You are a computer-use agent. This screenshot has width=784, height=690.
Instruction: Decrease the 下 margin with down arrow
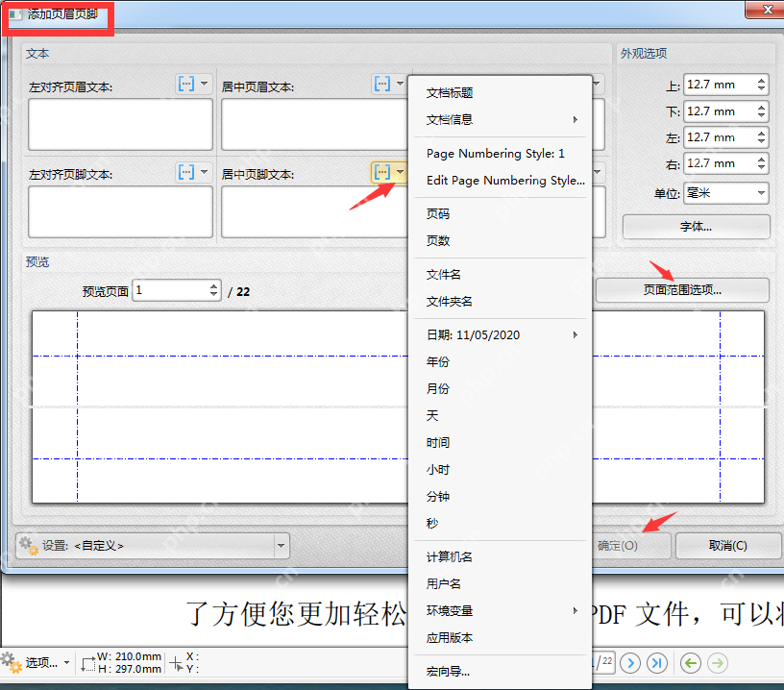761,115
